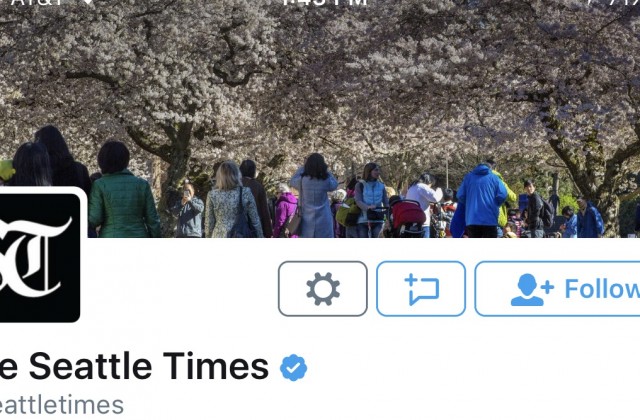Click the red stroller in banner photo
Screen dimensions: 640x420
(x=408, y=218)
